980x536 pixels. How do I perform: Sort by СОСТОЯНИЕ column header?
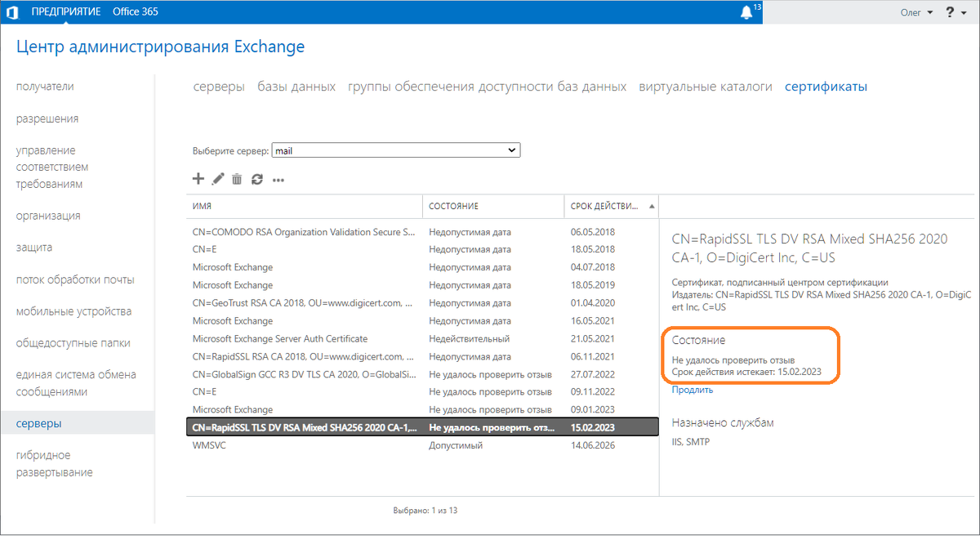click(x=493, y=207)
